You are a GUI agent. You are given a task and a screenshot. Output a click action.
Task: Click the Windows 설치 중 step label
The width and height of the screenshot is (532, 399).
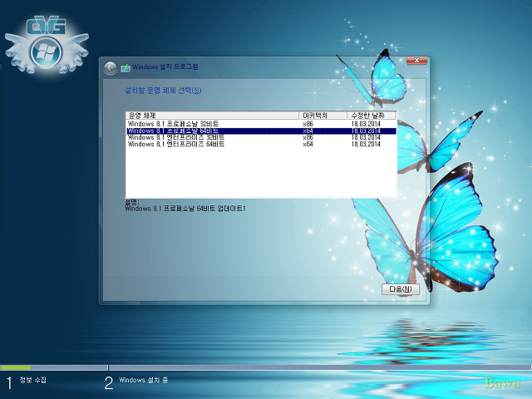tap(143, 380)
